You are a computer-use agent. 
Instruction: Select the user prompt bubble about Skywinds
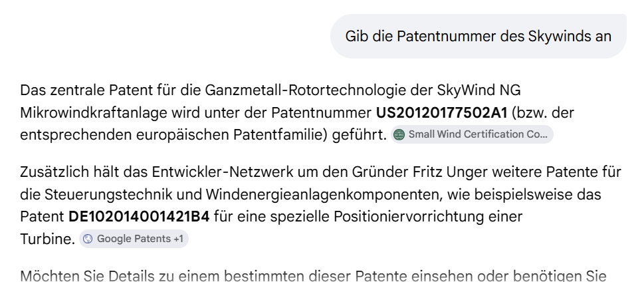[479, 36]
